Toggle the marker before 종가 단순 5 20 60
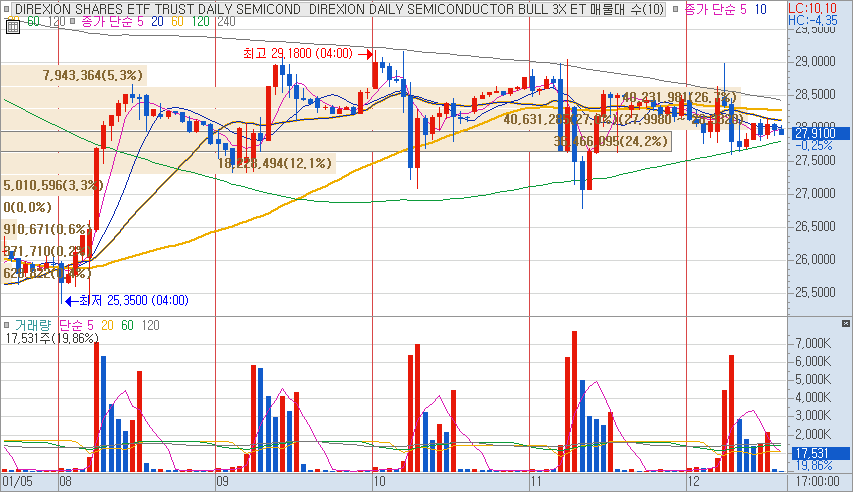 point(72,21)
